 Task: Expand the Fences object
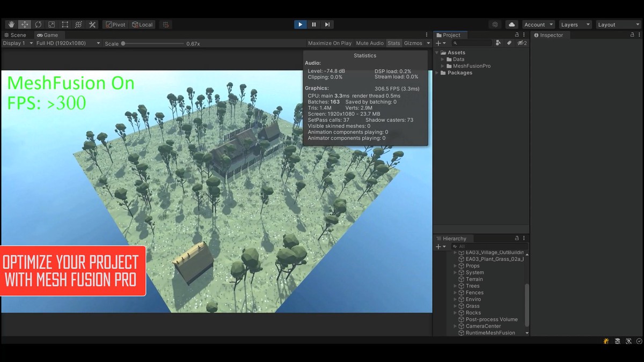tap(455, 293)
